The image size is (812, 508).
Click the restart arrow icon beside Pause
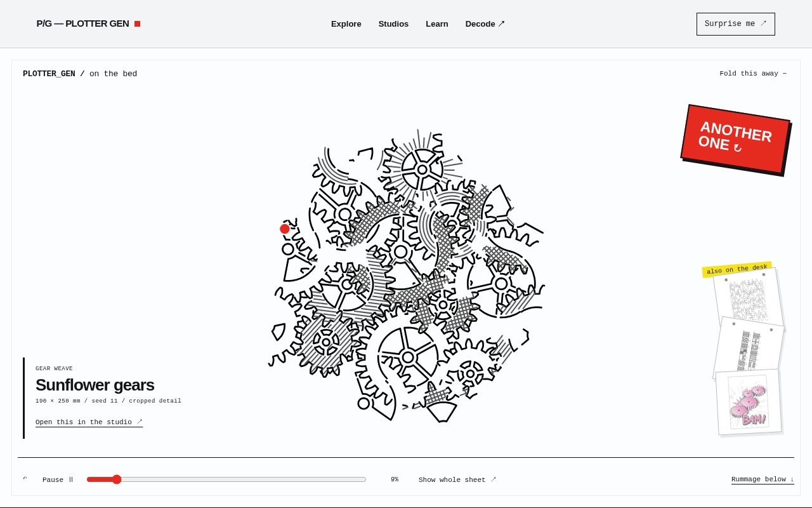pos(25,479)
